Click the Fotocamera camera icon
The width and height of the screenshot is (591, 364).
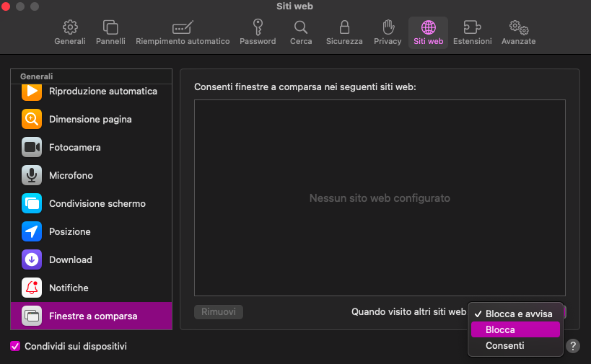[x=32, y=147]
